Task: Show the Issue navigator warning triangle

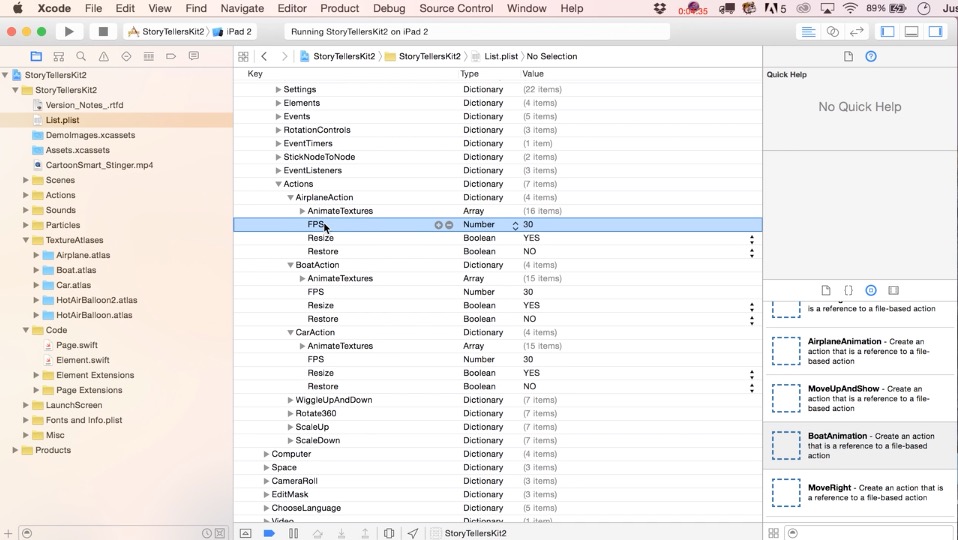Action: (103, 57)
